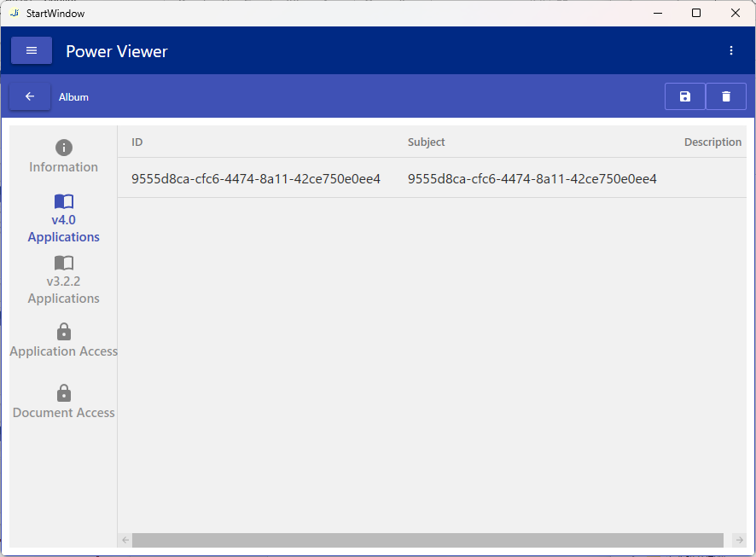Delete the album using the trash icon
The width and height of the screenshot is (756, 557).
(726, 96)
